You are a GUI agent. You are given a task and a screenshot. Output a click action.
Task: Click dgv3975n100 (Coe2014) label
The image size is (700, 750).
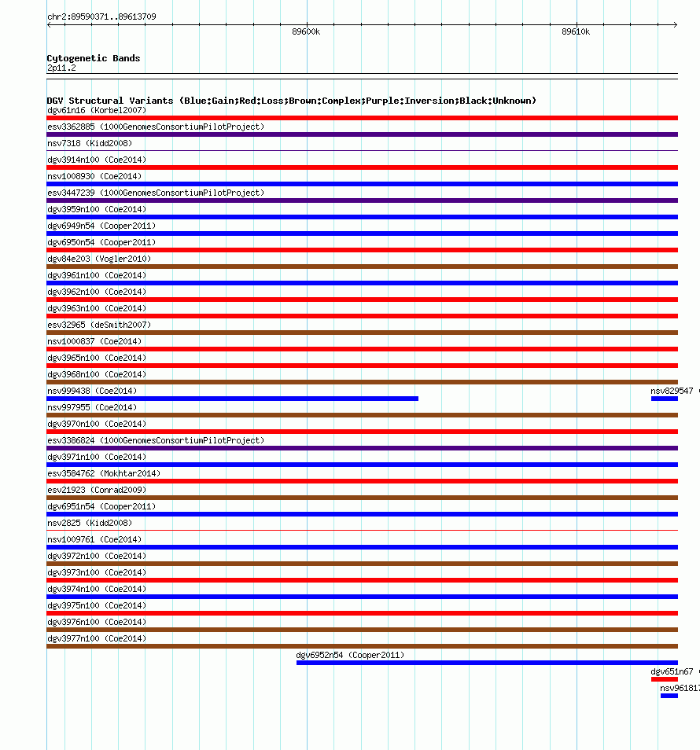pyautogui.click(x=97, y=605)
